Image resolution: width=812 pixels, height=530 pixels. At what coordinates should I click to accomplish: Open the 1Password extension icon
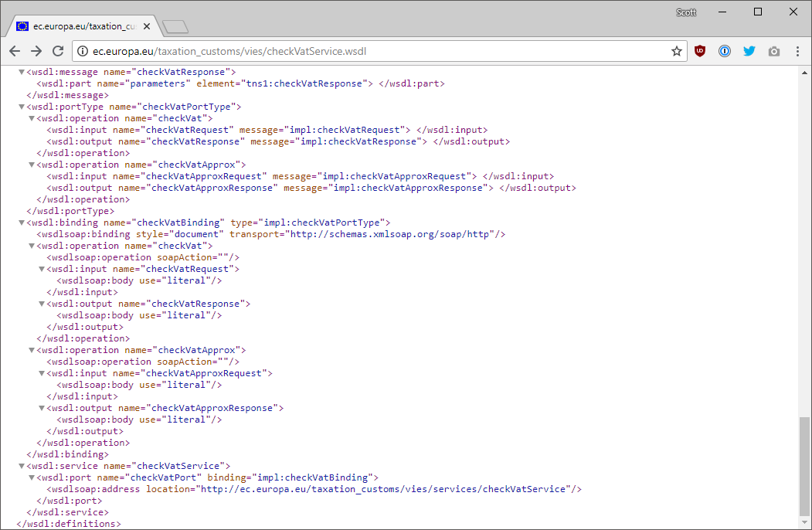[725, 51]
